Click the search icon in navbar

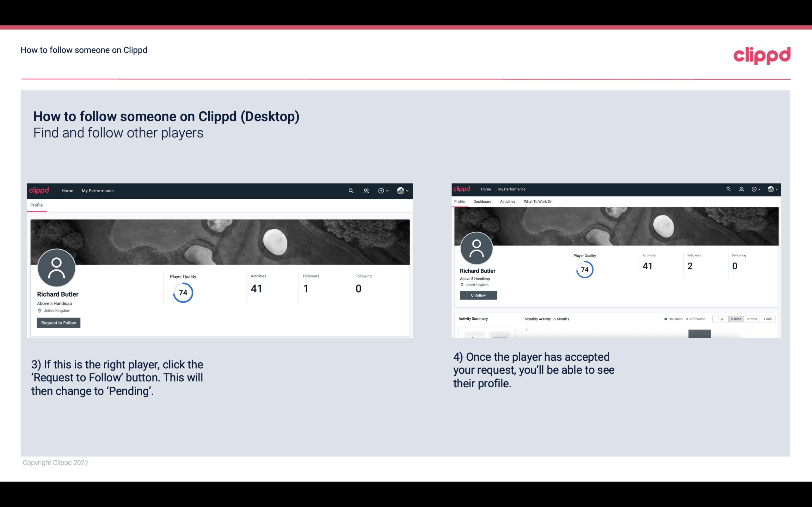[351, 190]
